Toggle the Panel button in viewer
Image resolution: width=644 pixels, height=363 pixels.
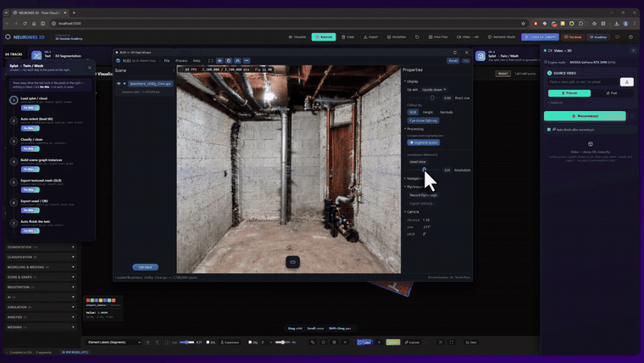[453, 61]
